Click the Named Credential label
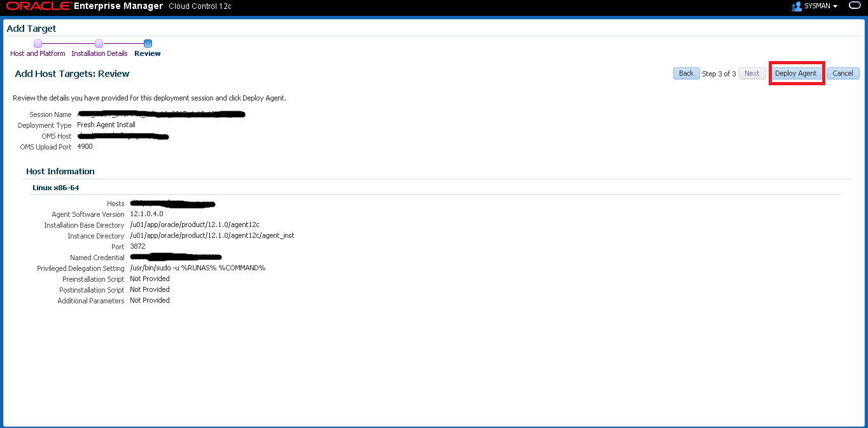The height and width of the screenshot is (428, 868). [97, 258]
